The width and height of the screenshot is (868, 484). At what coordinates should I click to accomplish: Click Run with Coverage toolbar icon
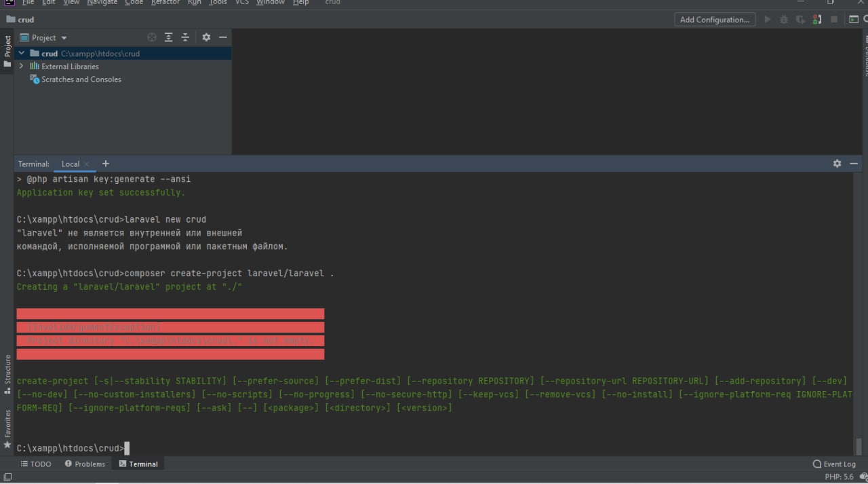[801, 20]
